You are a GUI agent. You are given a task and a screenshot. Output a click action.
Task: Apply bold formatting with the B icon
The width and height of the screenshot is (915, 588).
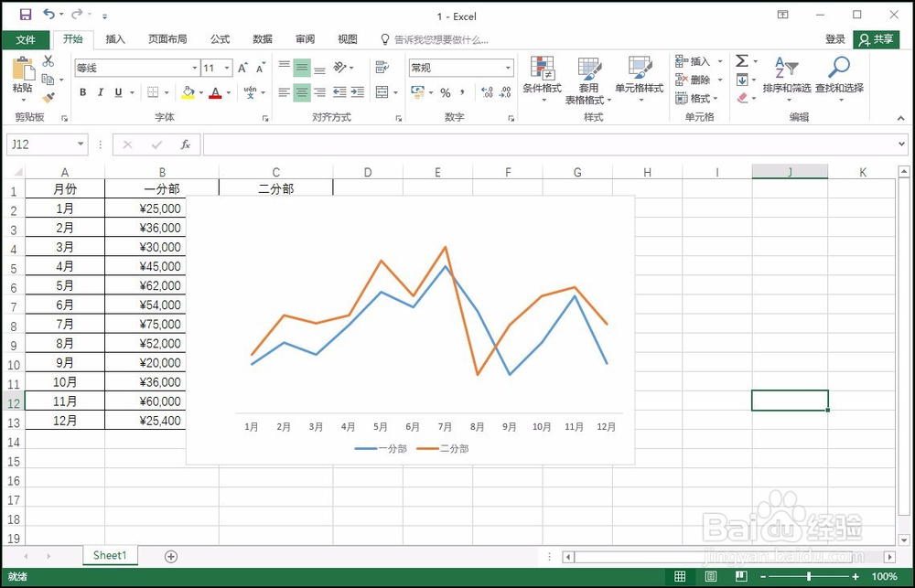tap(83, 91)
